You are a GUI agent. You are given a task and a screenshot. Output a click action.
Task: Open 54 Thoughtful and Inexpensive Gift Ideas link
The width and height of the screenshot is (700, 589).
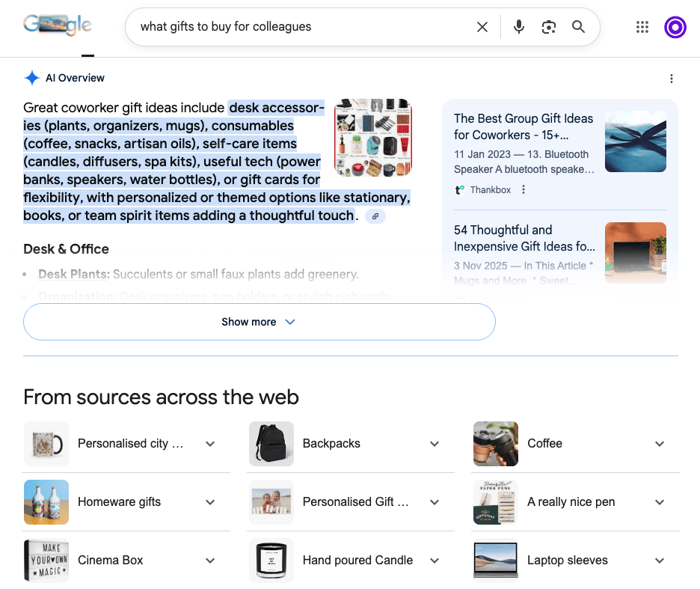[x=524, y=238]
